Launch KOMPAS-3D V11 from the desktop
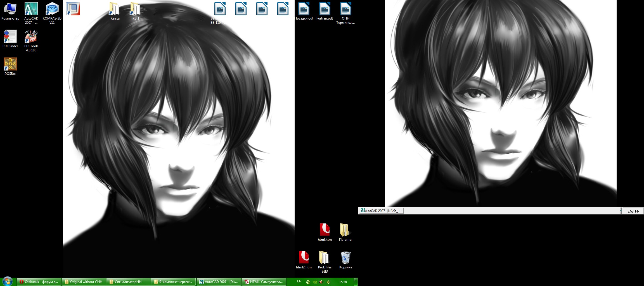This screenshot has height=286, width=644. coord(52,9)
